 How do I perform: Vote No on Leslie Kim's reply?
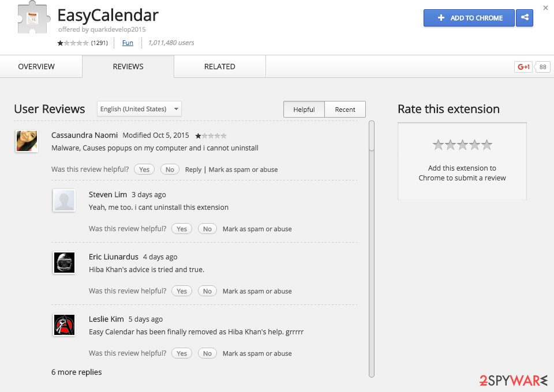[207, 353]
